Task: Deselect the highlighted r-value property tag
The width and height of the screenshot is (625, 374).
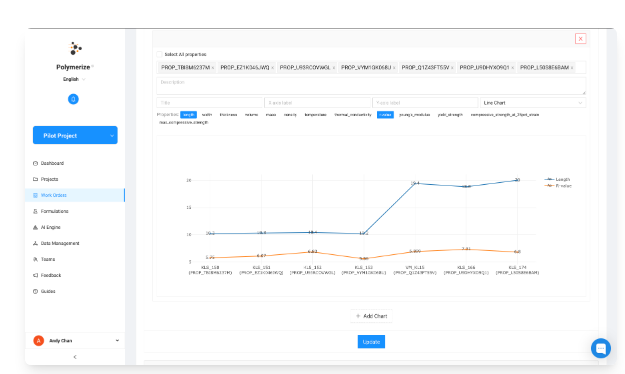Action: click(385, 115)
